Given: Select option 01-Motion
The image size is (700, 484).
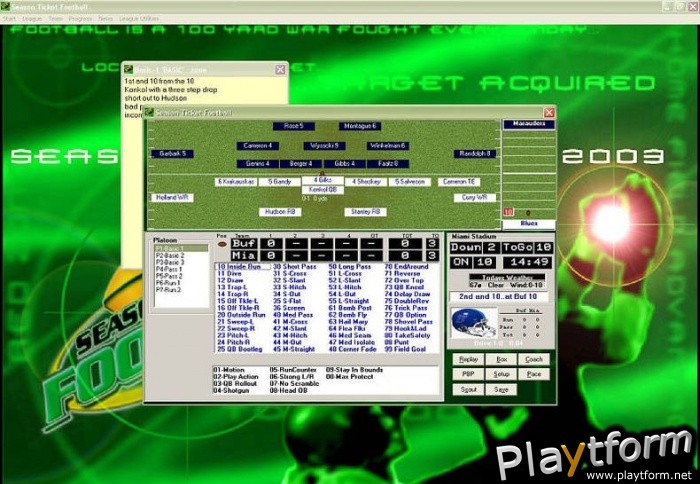Looking at the screenshot, I should [229, 370].
